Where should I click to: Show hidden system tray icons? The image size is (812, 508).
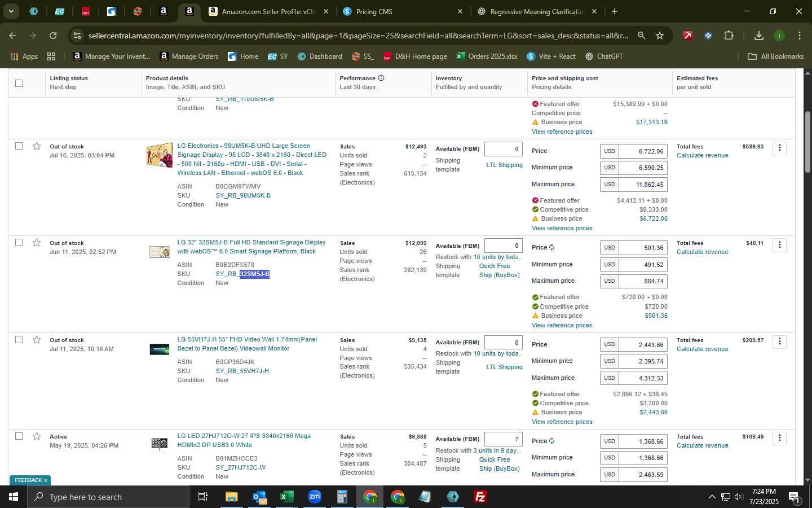712,497
